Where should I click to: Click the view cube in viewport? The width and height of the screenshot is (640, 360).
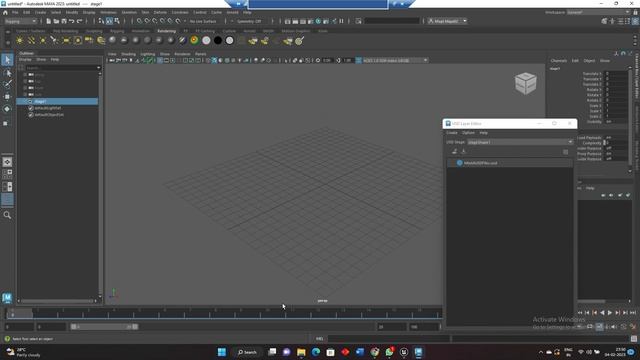pyautogui.click(x=526, y=83)
